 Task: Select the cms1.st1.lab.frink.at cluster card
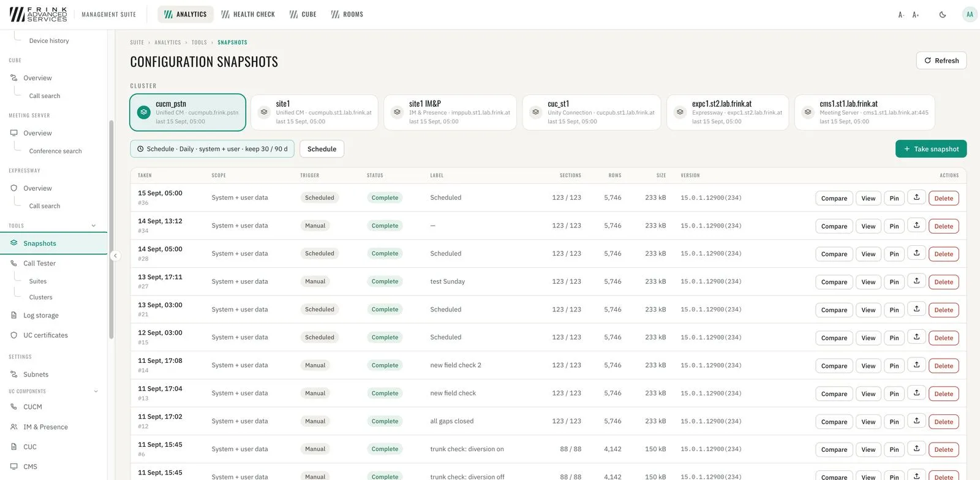click(865, 112)
